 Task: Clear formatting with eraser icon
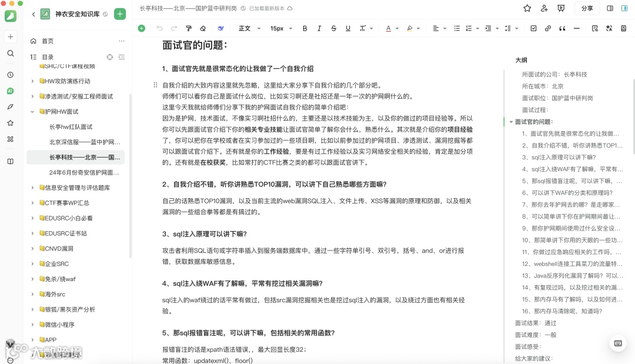[x=203, y=28]
